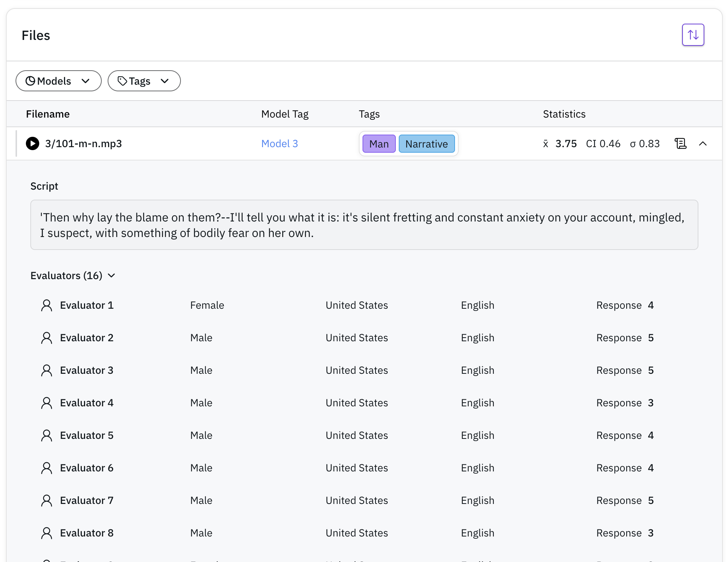Image resolution: width=728 pixels, height=562 pixels.
Task: Select the Evaluator 6 name
Action: pyautogui.click(x=87, y=468)
